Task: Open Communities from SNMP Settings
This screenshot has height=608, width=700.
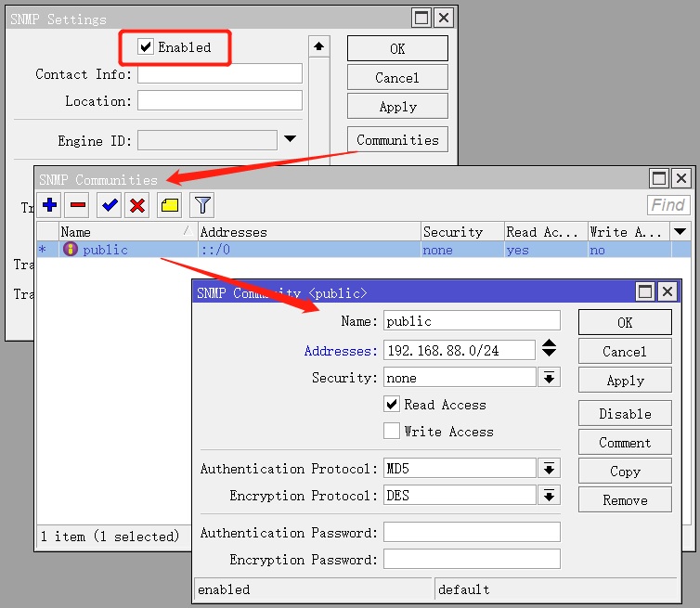Action: click(397, 140)
